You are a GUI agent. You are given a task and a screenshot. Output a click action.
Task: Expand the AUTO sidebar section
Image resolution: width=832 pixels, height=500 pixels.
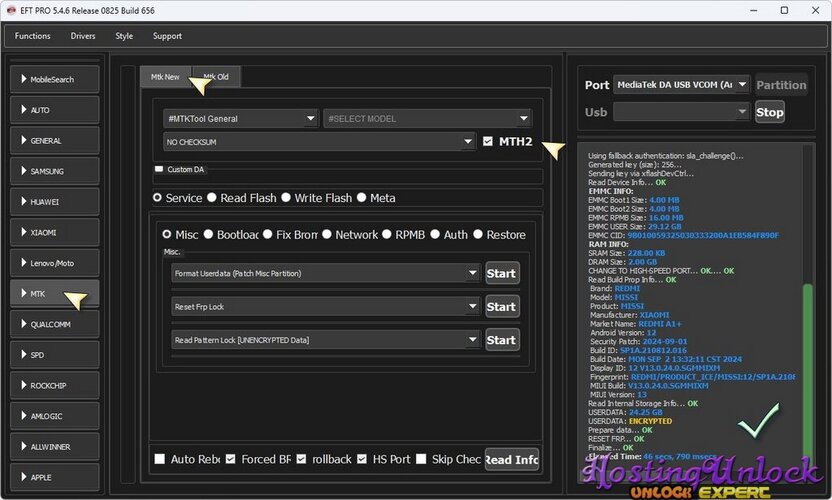coord(54,110)
